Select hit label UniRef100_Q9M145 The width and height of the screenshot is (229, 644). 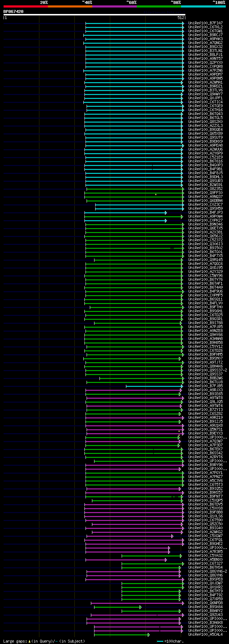click(205, 260)
